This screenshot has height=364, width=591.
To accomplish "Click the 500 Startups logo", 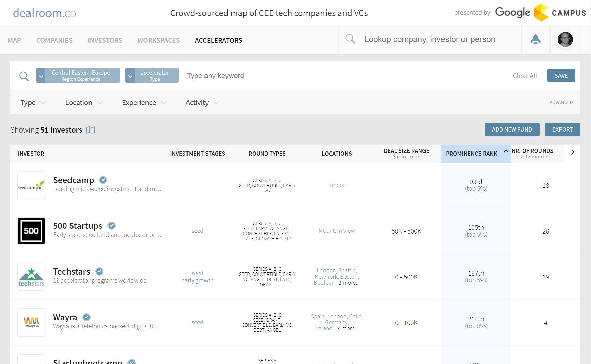I will (31, 231).
